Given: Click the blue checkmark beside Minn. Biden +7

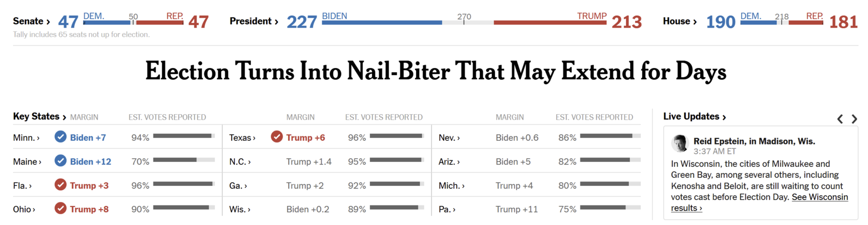Looking at the screenshot, I should click(x=60, y=137).
